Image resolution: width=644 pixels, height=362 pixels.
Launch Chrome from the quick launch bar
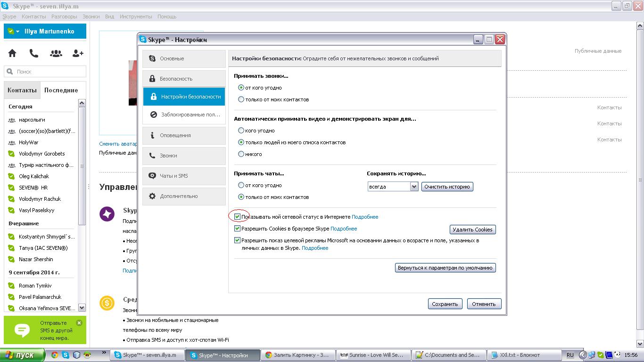pyautogui.click(x=55, y=355)
